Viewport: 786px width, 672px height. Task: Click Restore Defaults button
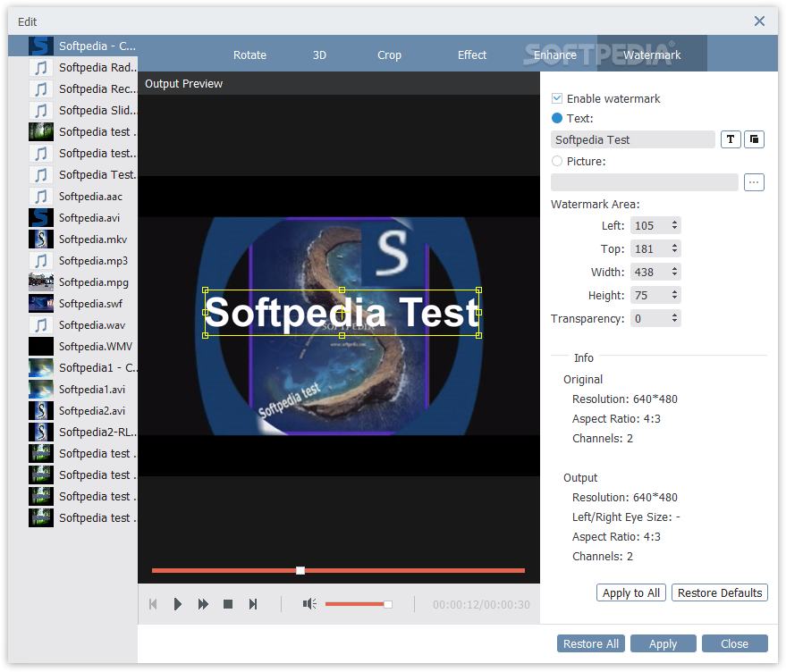coord(720,592)
